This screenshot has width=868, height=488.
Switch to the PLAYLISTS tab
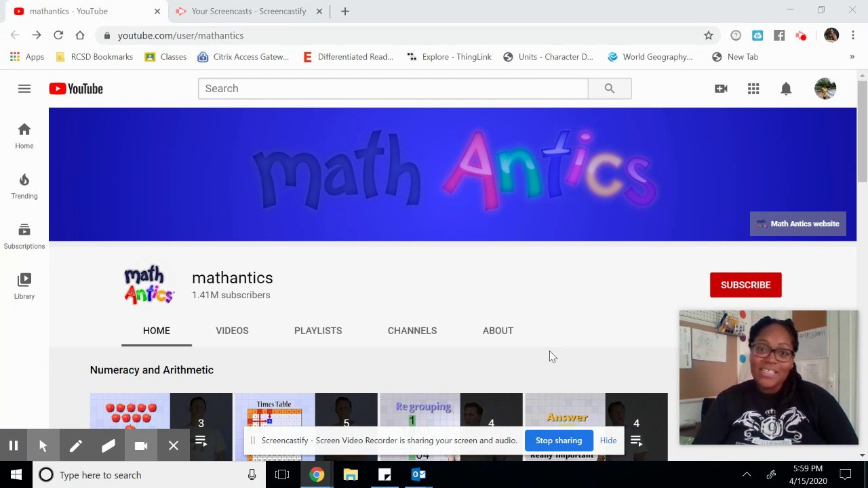point(318,331)
